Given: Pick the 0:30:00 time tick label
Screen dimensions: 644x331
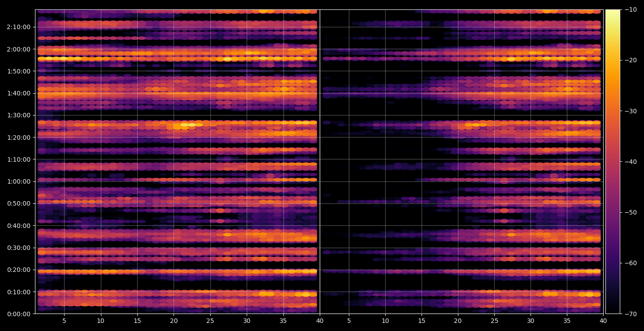Looking at the screenshot, I should pos(18,248).
